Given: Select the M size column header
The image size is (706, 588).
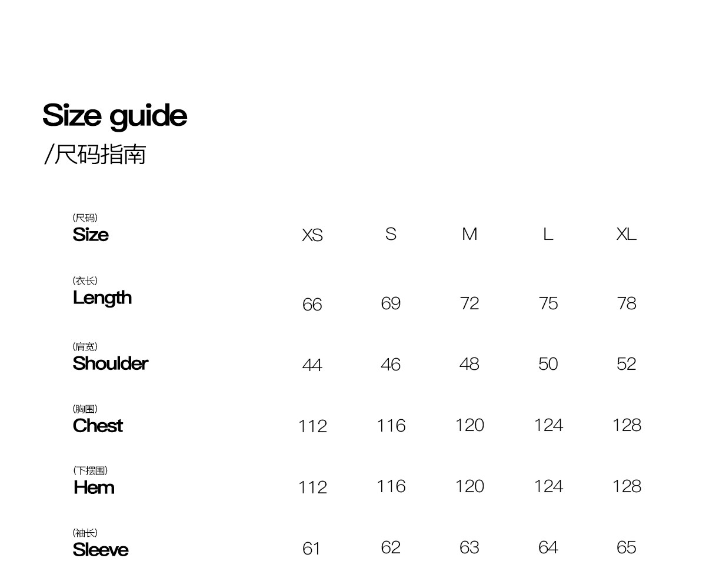Looking at the screenshot, I should 469,234.
